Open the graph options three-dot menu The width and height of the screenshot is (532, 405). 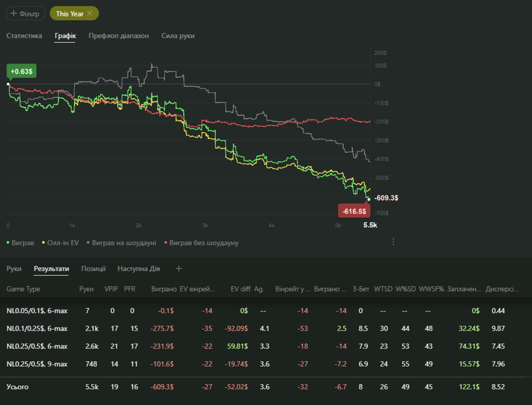(393, 242)
